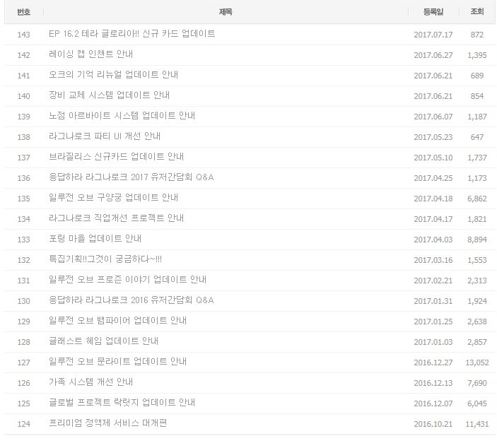Image resolution: width=497 pixels, height=448 pixels.
Task: Click post number 131
Action: click(24, 281)
